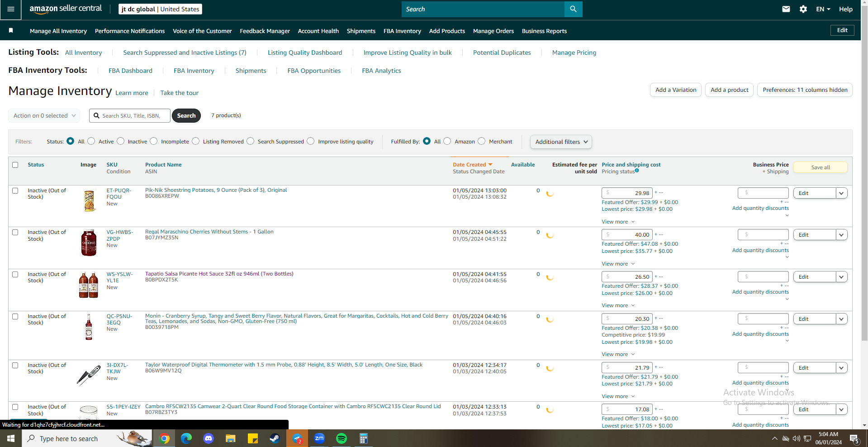This screenshot has height=447, width=868.
Task: Click the network tray icon
Action: 807,438
